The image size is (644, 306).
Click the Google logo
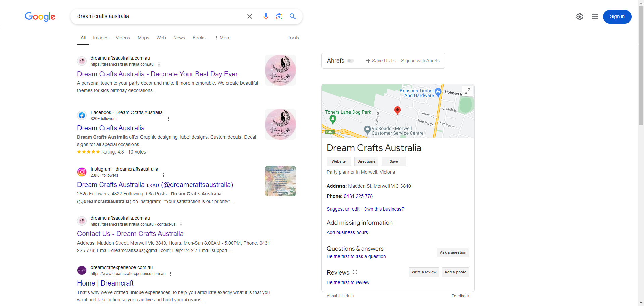pos(40,16)
